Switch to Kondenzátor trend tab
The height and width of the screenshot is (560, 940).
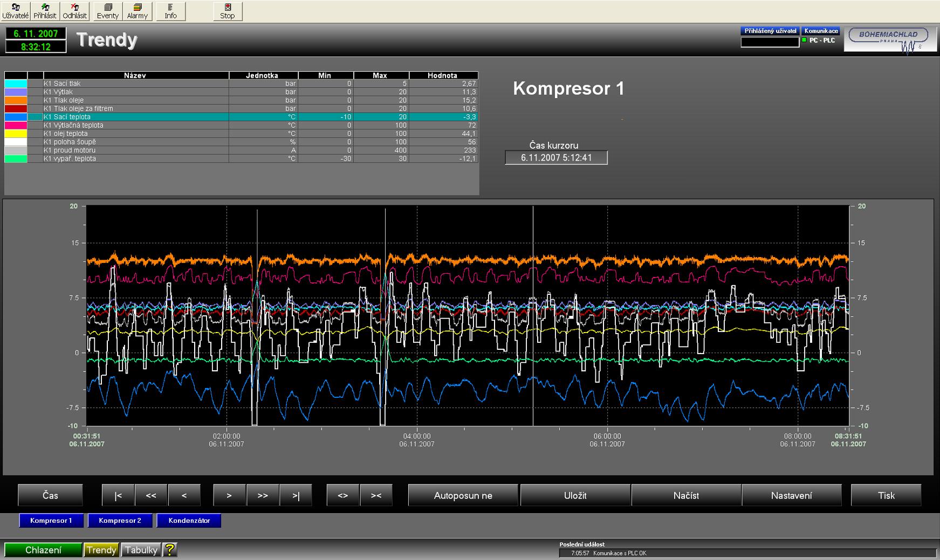tap(189, 521)
